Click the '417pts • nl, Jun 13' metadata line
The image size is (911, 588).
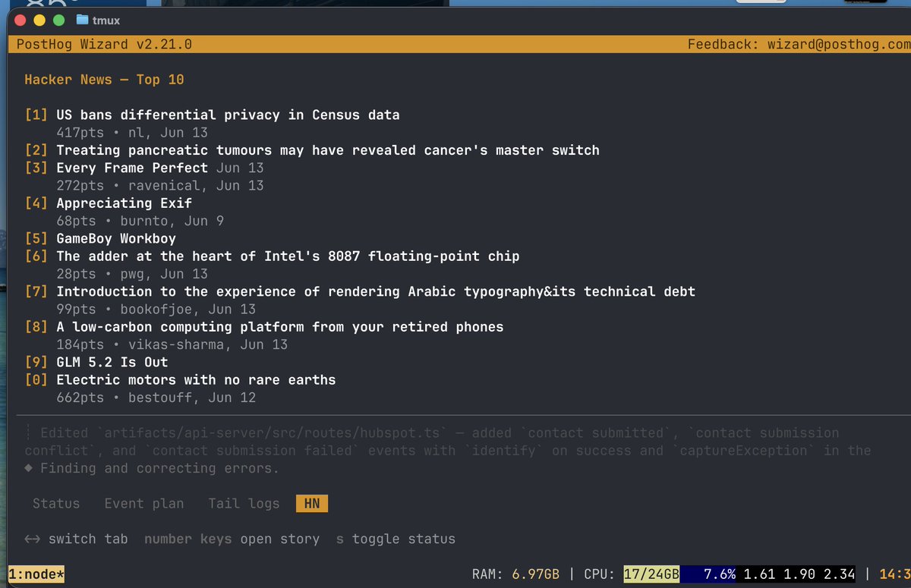tap(132, 133)
